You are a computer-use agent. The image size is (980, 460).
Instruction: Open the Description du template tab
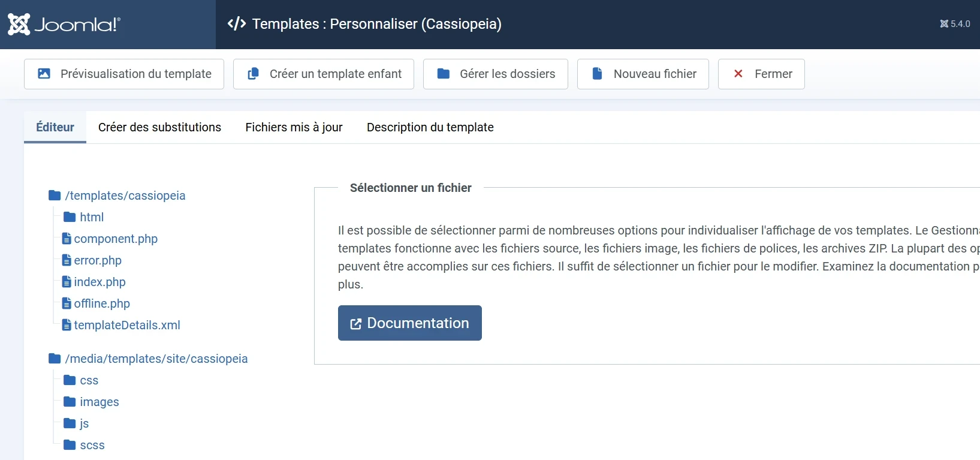point(430,127)
